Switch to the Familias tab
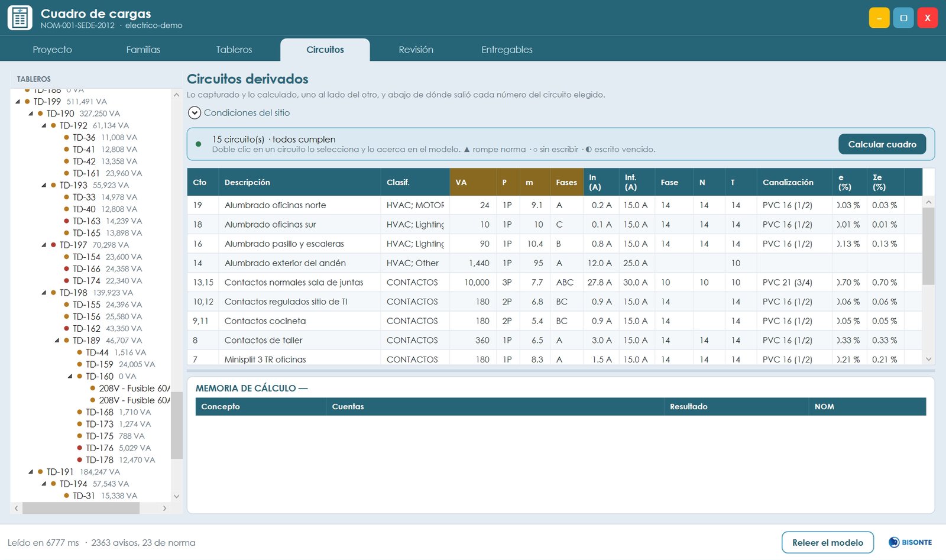946x560 pixels. click(x=143, y=50)
